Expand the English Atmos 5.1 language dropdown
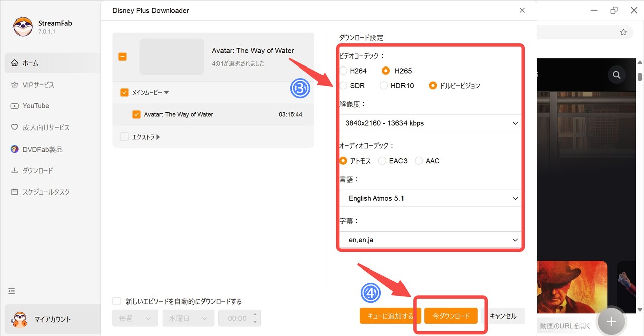 [431, 198]
